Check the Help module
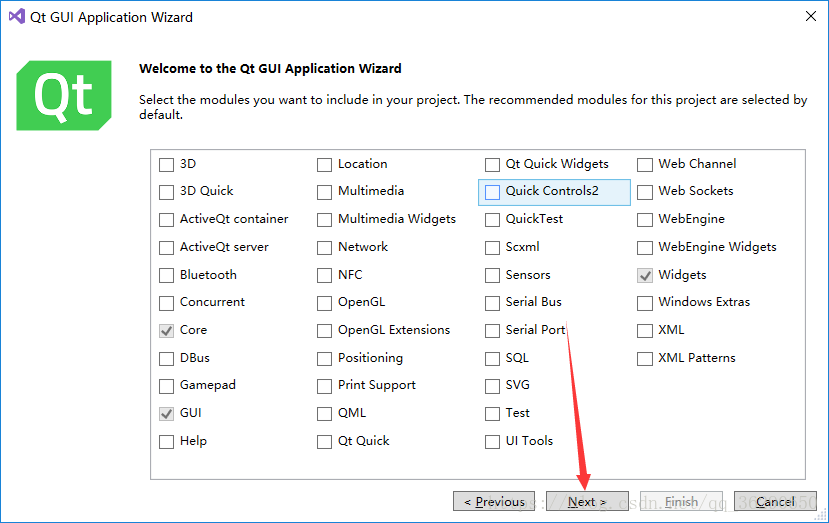The width and height of the screenshot is (829, 523). pos(167,442)
